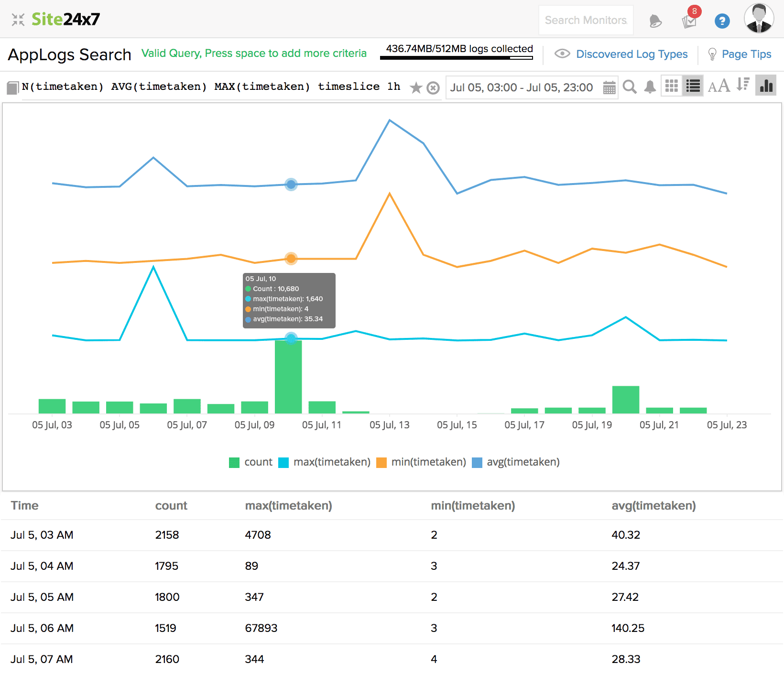Screen dimensions: 784x674
Task: Open the calendar date picker
Action: pos(609,87)
